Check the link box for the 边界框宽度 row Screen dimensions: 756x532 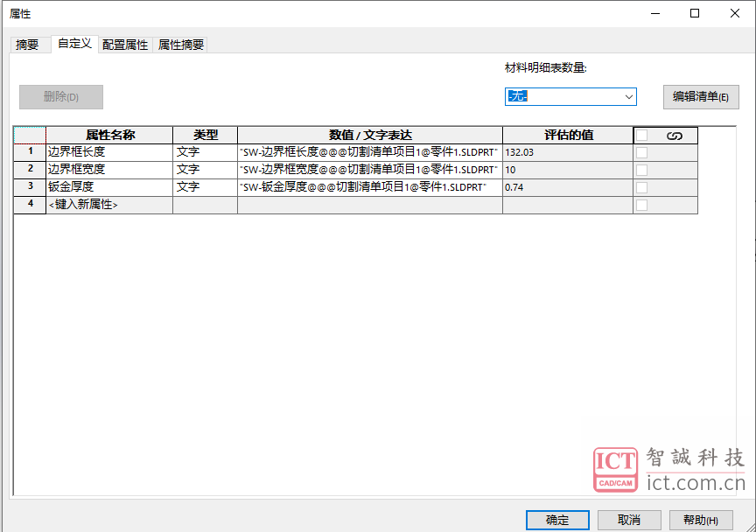[x=642, y=170]
